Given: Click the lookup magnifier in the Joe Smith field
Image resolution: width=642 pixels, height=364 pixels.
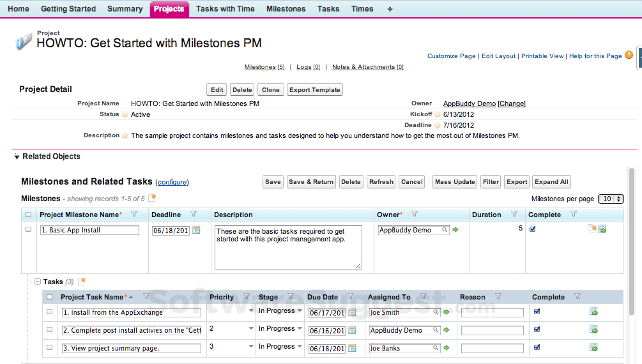Looking at the screenshot, I should coord(436,312).
